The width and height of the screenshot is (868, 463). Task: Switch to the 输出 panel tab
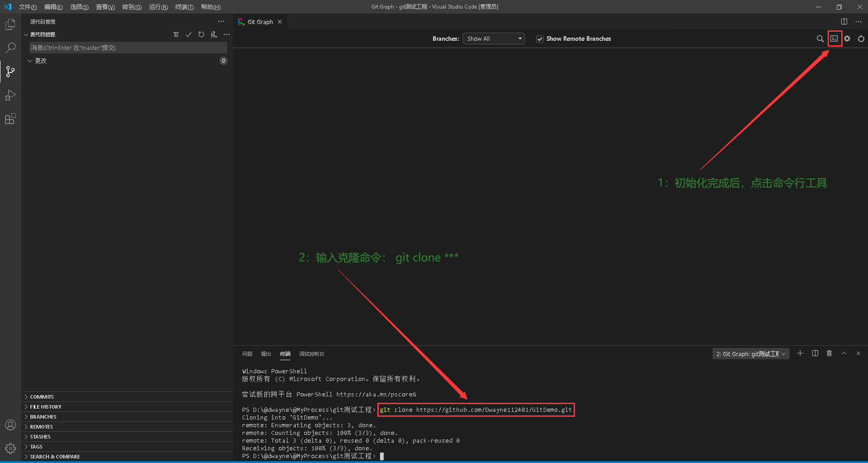coord(266,354)
